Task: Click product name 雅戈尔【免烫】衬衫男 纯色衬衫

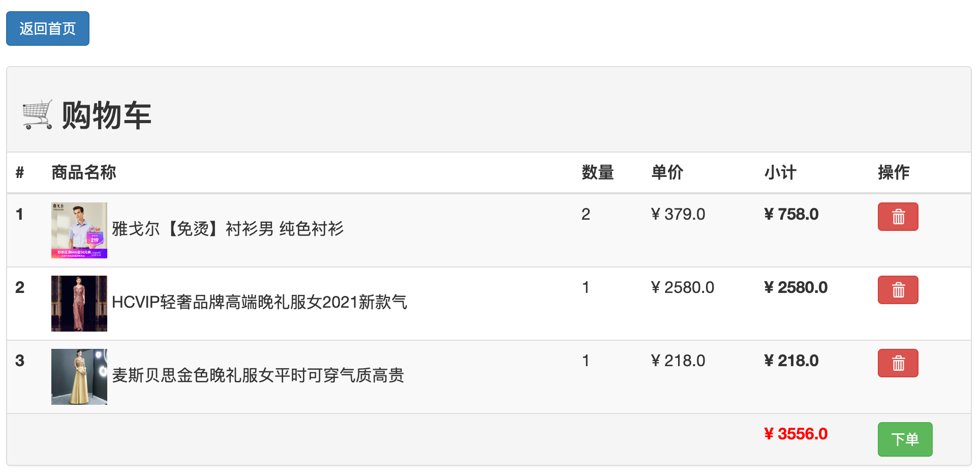Action: coord(228,229)
